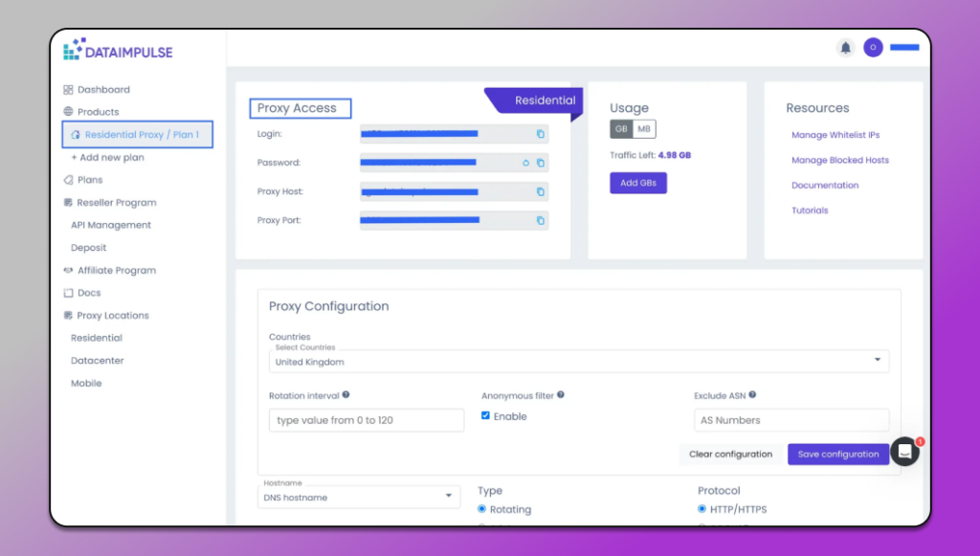
Task: Copy the Login value to clipboard
Action: 539,134
